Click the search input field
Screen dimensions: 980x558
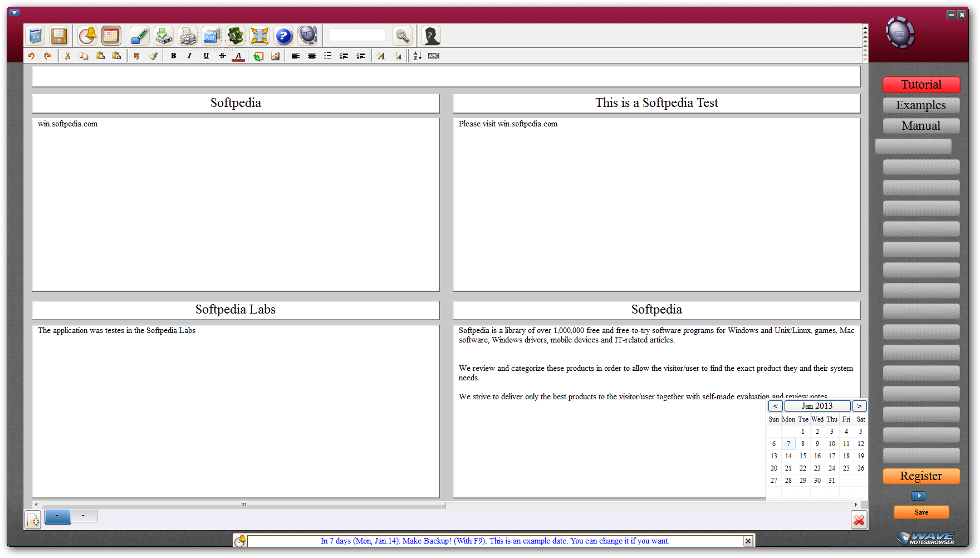tap(357, 35)
